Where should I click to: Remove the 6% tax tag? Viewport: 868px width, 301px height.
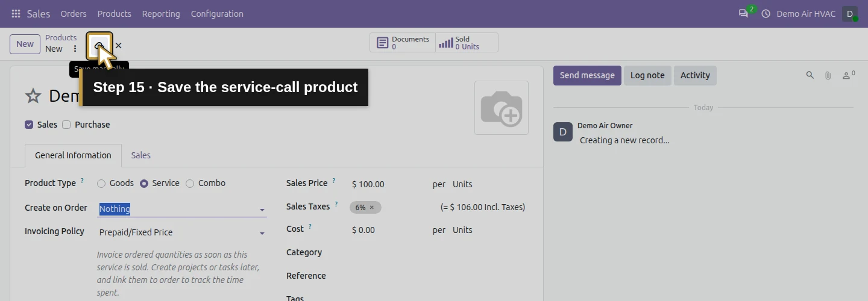tap(371, 207)
